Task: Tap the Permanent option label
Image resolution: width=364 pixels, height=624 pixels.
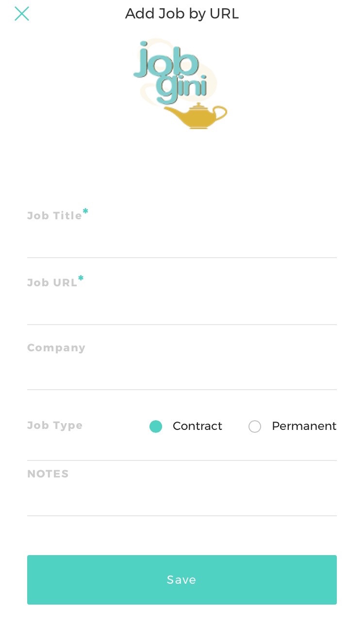Action: 304,426
